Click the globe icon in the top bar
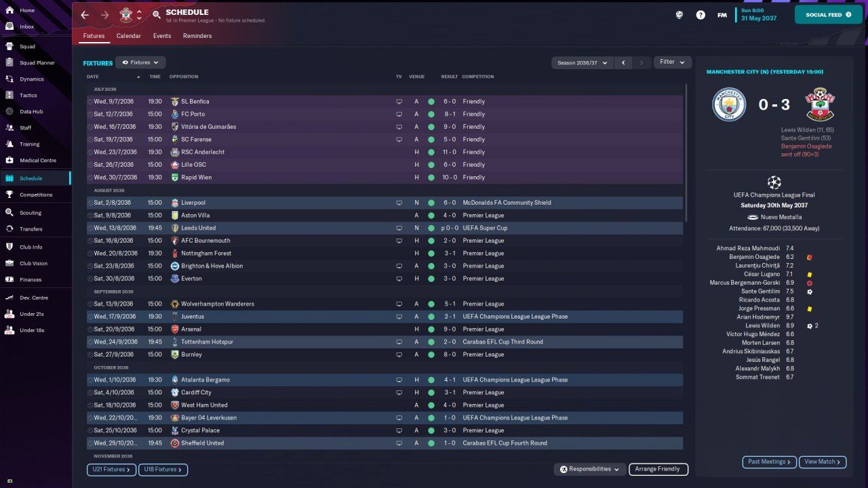Viewport: 868px width, 488px height. click(x=679, y=15)
